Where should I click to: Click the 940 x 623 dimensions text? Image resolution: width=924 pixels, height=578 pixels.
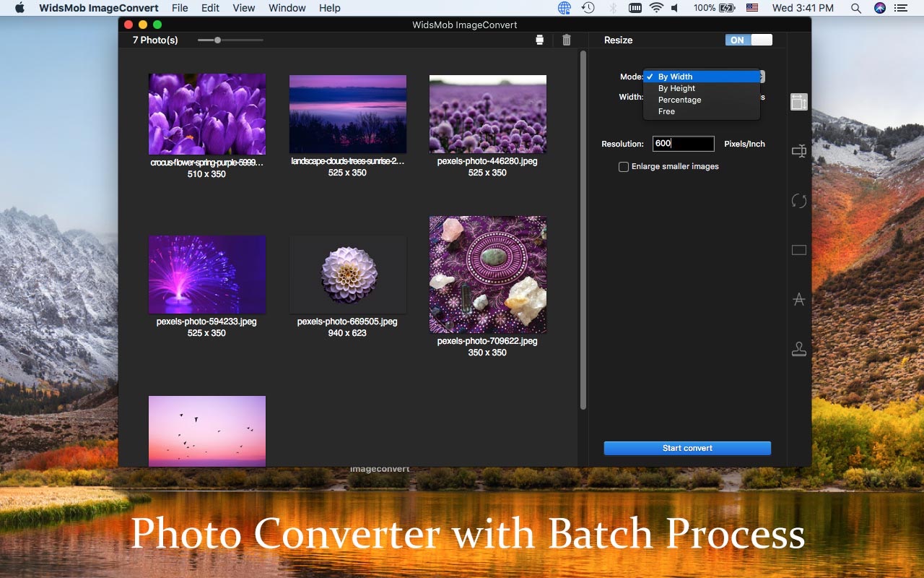click(x=347, y=333)
